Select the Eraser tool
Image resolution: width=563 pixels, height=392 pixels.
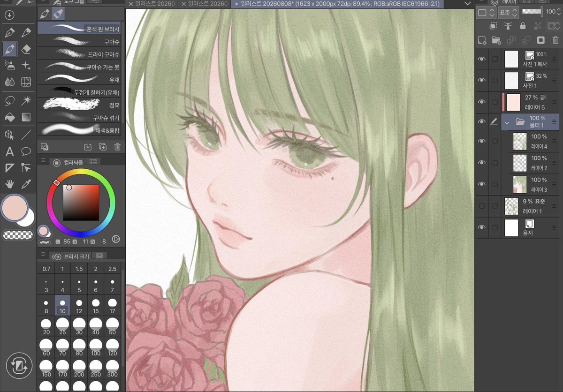point(26,49)
